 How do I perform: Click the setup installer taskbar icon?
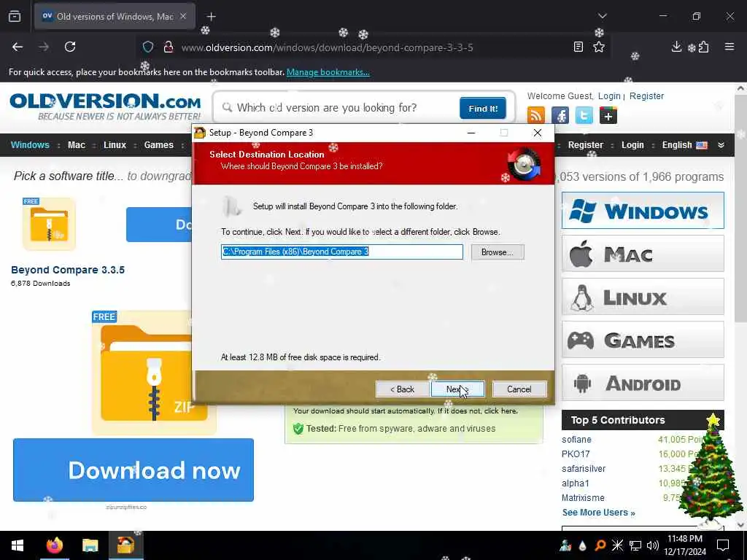(x=125, y=545)
